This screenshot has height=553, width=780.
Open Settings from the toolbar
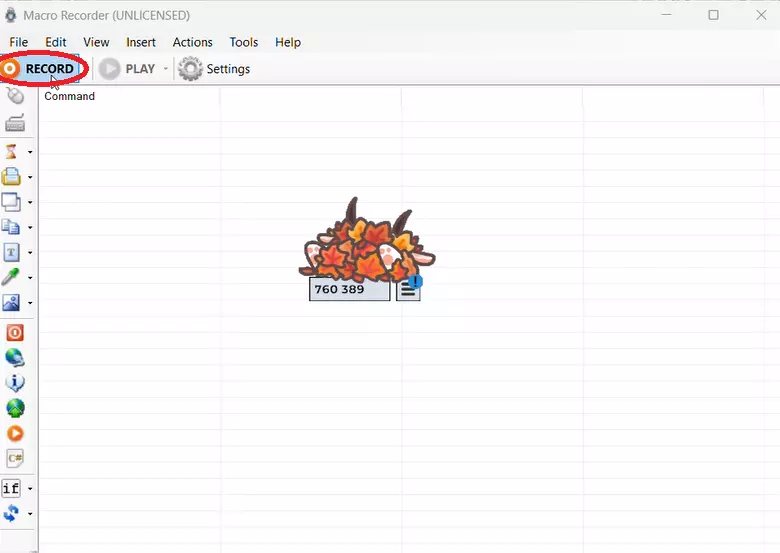[x=214, y=69]
